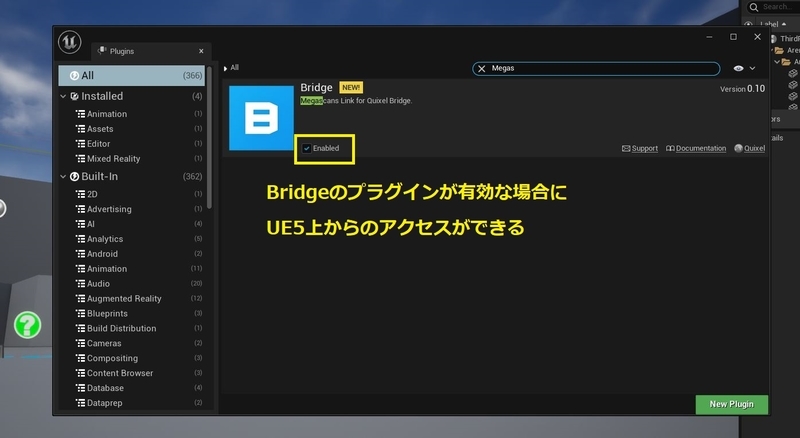Click the All icon in category list
Image resolution: width=800 pixels, height=438 pixels.
[74, 76]
